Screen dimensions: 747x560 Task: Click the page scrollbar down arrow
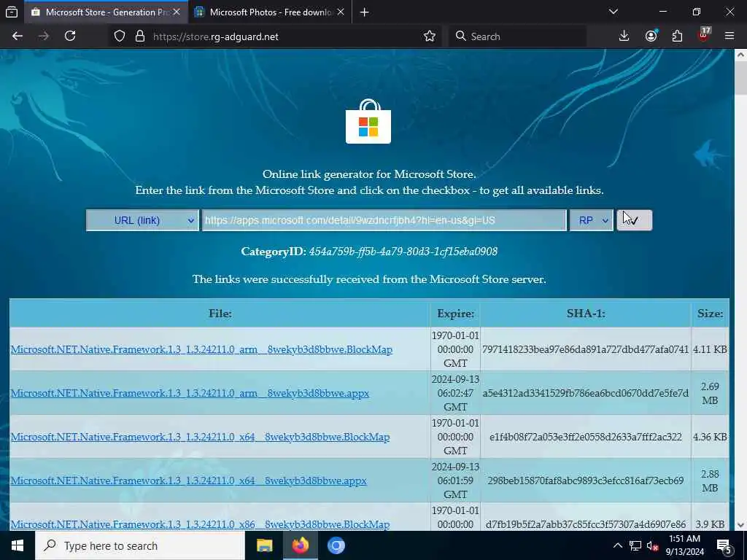tap(741, 525)
